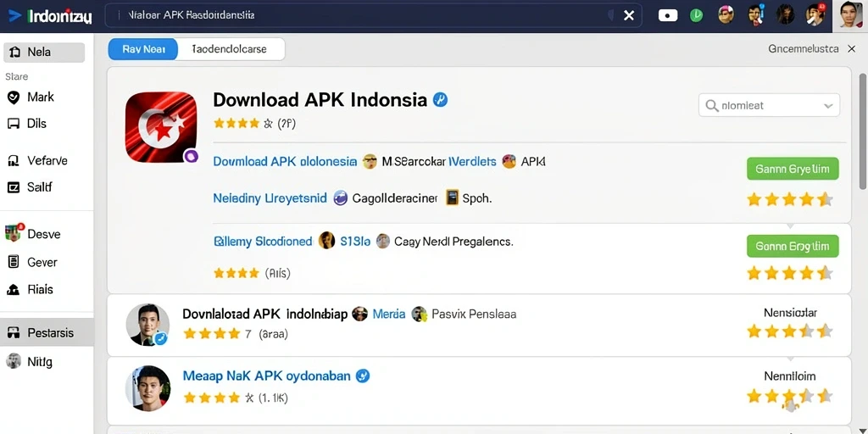This screenshot has width=868, height=434.
Task: Open the Neiediny Ureyetsnid link
Action: pyautogui.click(x=270, y=198)
